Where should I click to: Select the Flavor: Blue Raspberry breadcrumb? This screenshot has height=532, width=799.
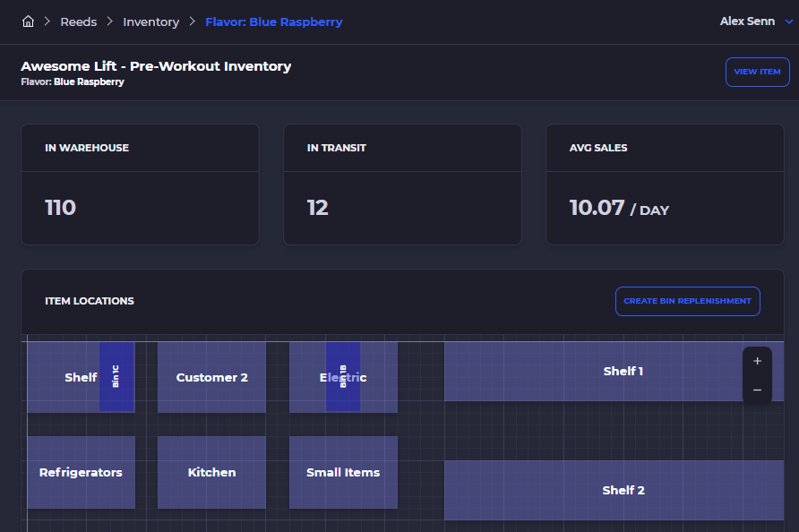click(273, 21)
